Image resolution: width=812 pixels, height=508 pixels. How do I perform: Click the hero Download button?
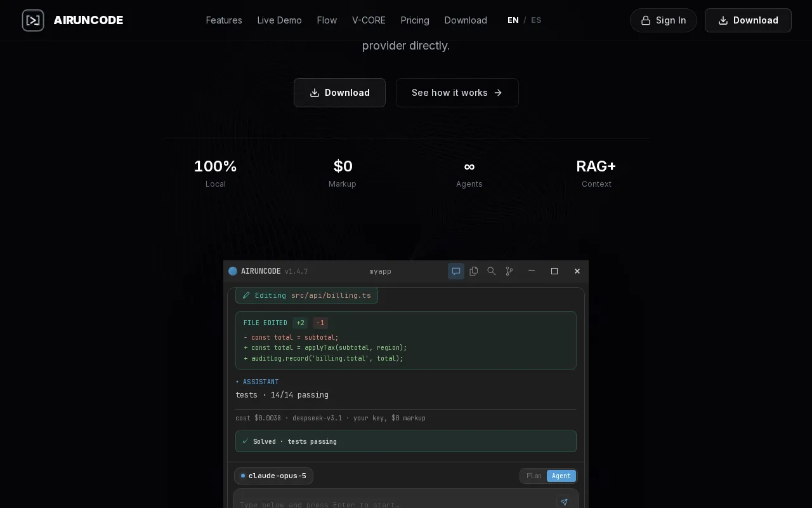point(339,93)
